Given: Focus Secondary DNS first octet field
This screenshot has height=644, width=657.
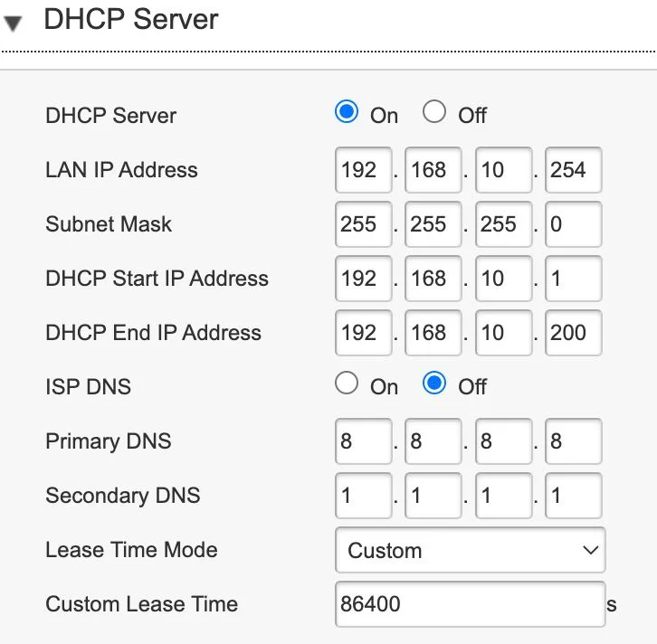Looking at the screenshot, I should [363, 496].
